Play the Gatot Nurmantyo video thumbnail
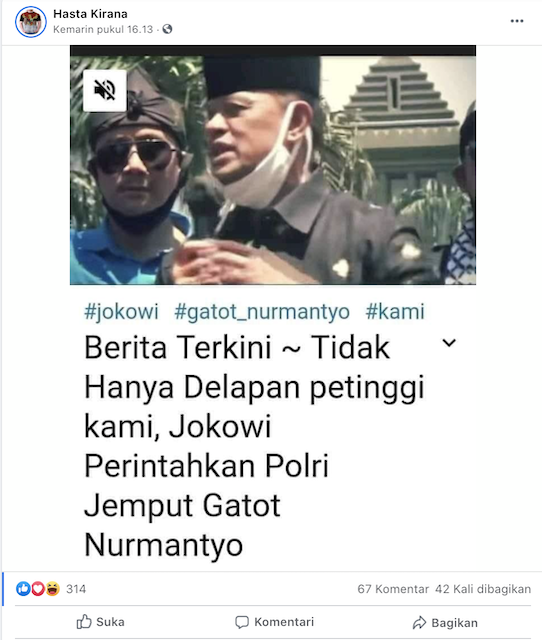The image size is (542, 640). pyautogui.click(x=273, y=165)
